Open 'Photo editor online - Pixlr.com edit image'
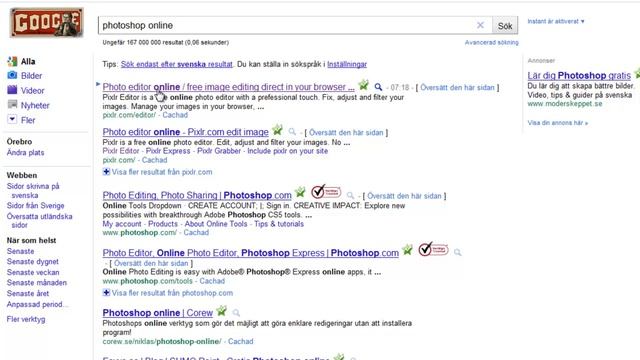 pyautogui.click(x=186, y=132)
